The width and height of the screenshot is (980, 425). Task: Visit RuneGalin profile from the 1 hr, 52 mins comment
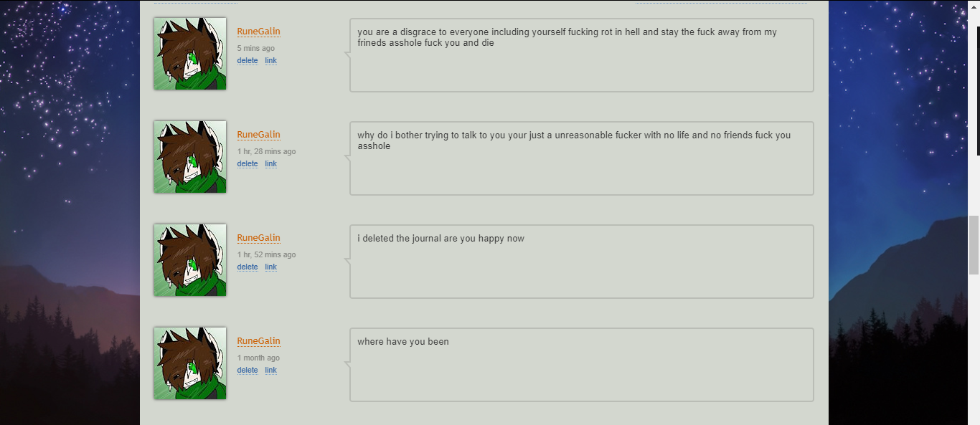[x=258, y=238]
